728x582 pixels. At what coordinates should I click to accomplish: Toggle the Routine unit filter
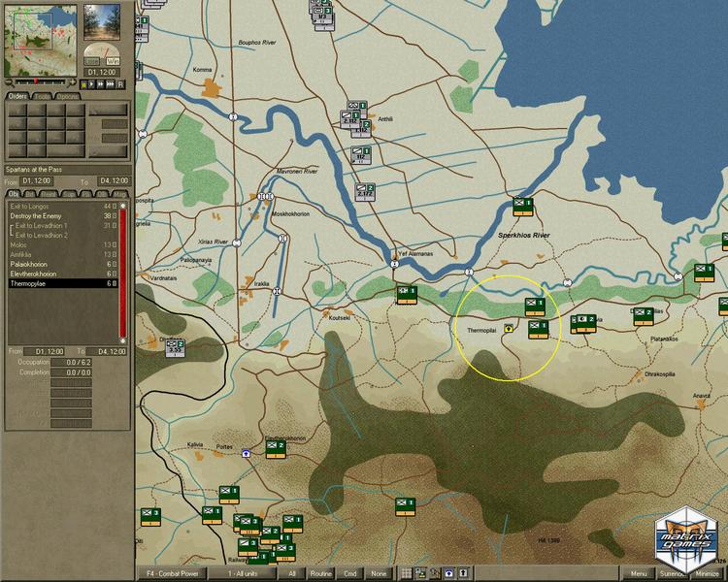tap(320, 573)
